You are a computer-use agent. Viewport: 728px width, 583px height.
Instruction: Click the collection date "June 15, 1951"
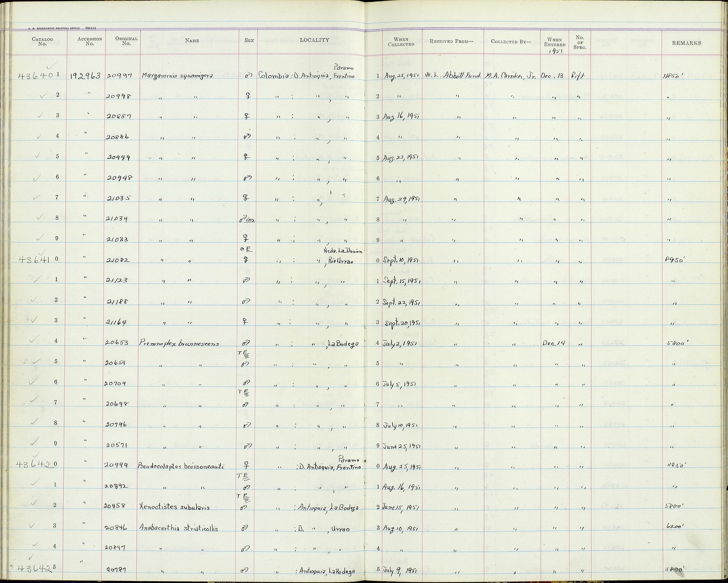click(402, 507)
